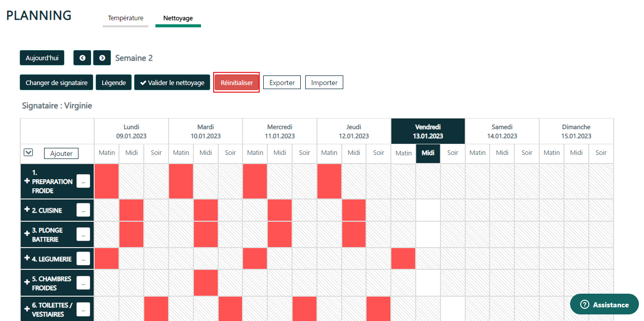644x321 pixels.
Task: Select the Nettoyage tab
Action: 178,18
